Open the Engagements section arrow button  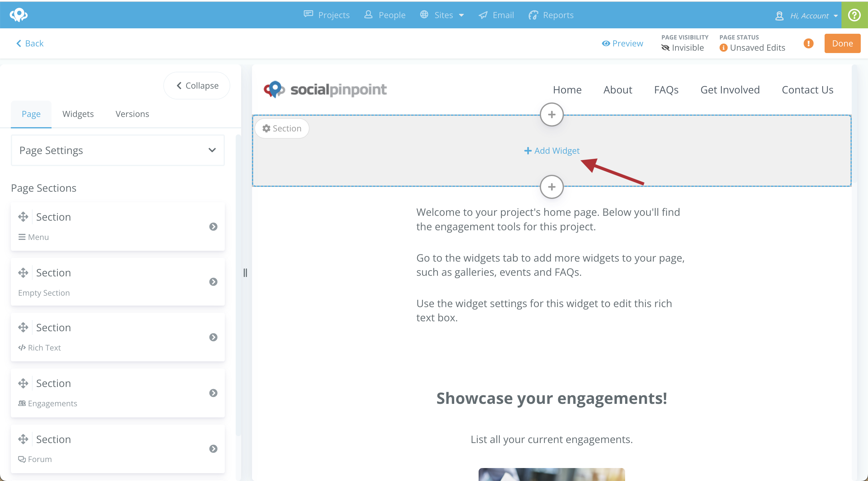coord(213,393)
